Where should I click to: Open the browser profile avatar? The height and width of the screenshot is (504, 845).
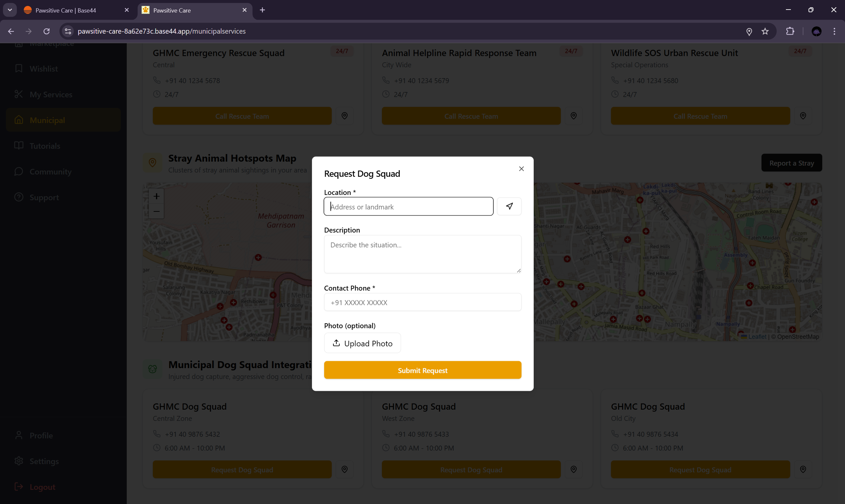coord(816,31)
